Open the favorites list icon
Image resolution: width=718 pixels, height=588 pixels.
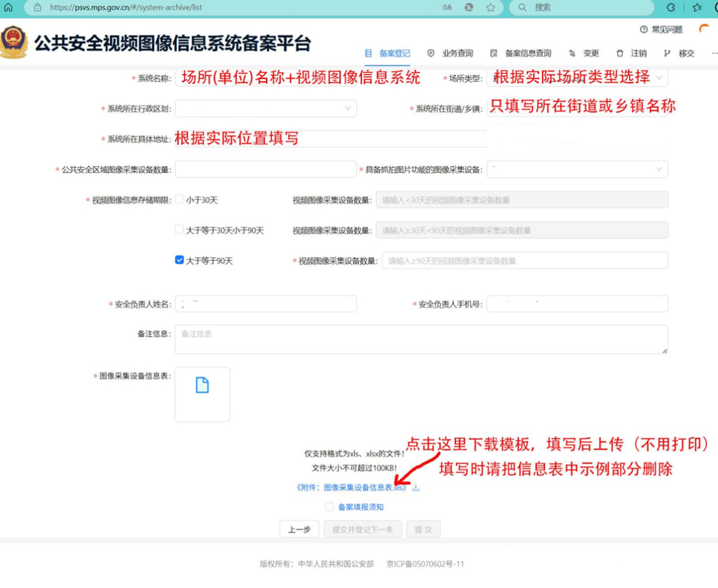pos(697,7)
